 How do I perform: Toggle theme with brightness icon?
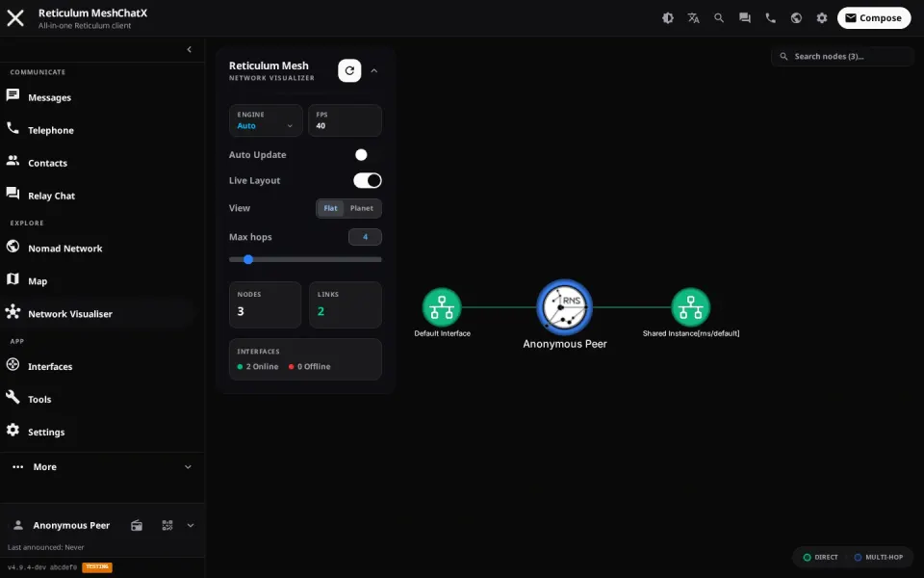point(668,17)
